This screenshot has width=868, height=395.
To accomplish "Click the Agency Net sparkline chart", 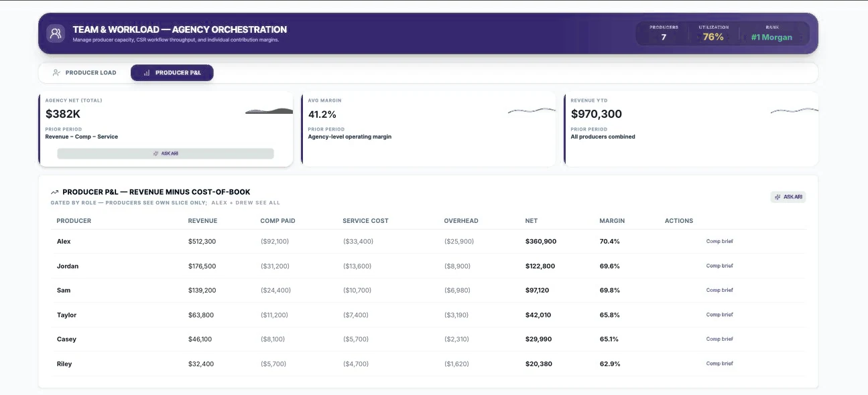I will point(269,111).
